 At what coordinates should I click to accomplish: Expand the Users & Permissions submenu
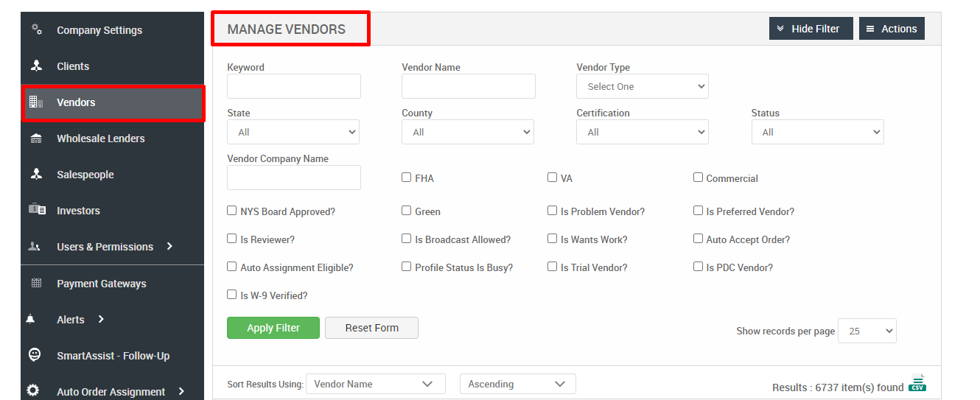(x=169, y=246)
